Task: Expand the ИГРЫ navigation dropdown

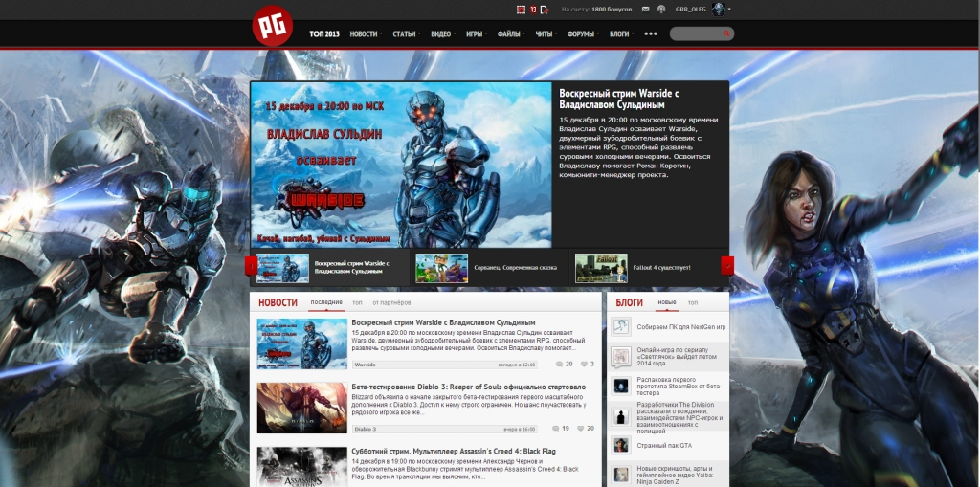Action: [485, 34]
